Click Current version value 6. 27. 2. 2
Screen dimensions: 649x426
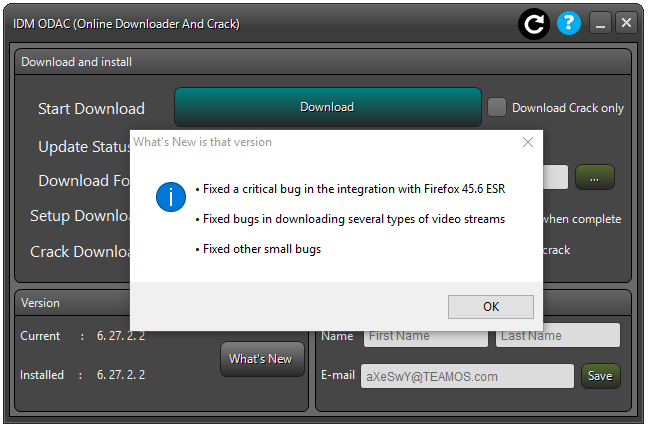[x=121, y=336]
